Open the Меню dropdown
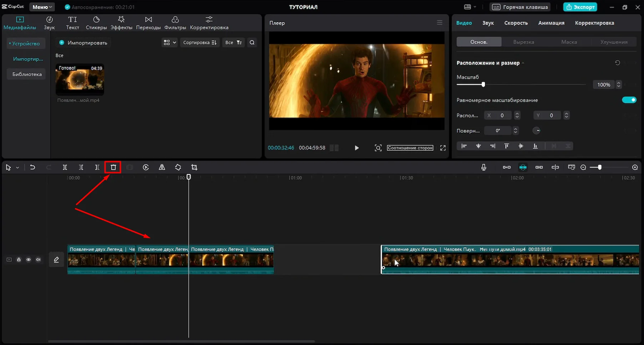This screenshot has height=345, width=644. pos(42,7)
